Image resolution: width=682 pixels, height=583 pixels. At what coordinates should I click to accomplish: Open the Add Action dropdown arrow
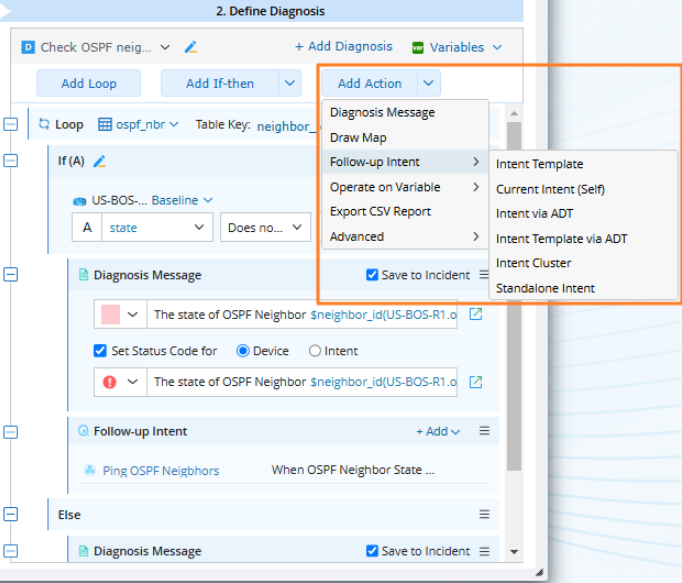(x=428, y=83)
